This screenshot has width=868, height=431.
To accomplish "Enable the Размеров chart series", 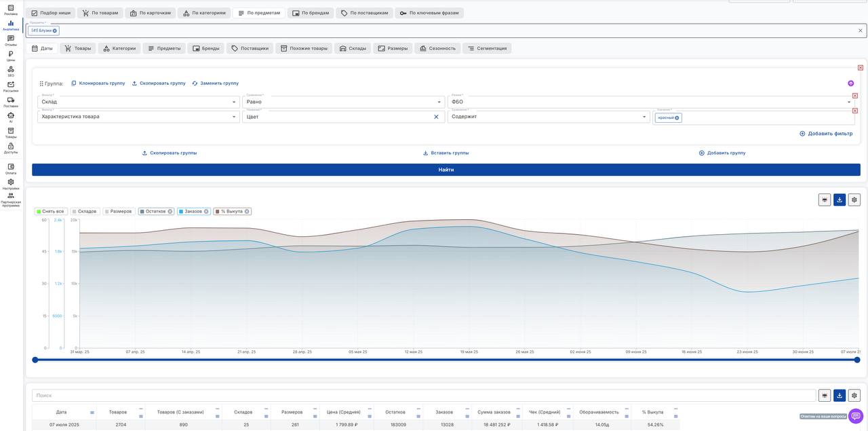I will [118, 211].
